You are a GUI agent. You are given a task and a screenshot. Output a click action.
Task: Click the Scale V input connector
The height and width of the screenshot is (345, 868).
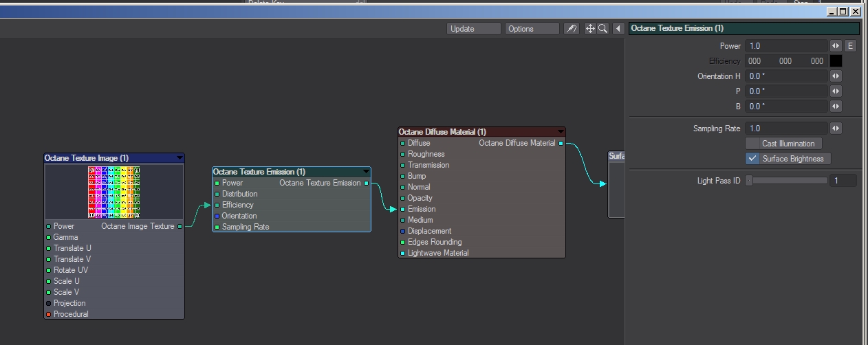[x=49, y=292]
